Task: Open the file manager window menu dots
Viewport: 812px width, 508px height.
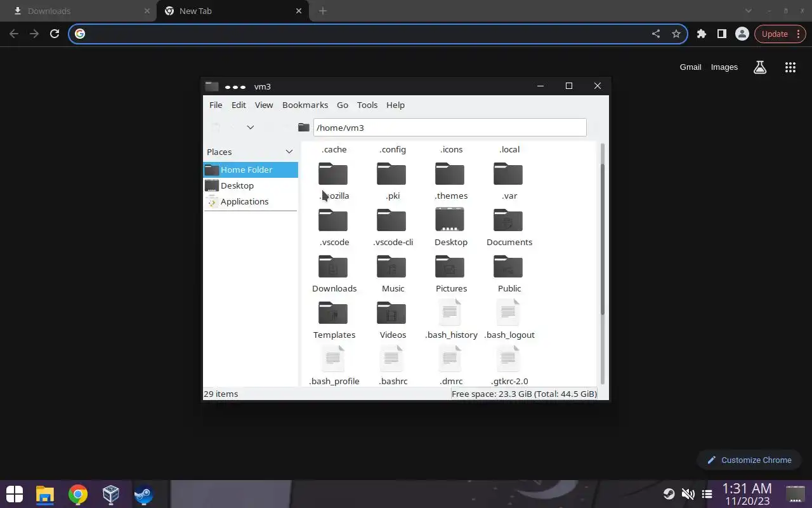Action: (235, 86)
